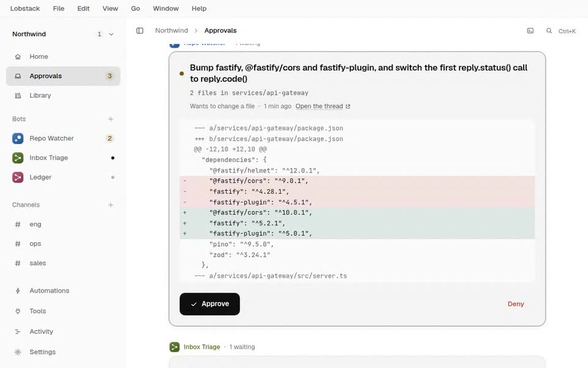Open the File menu
The width and height of the screenshot is (588, 368).
59,8
